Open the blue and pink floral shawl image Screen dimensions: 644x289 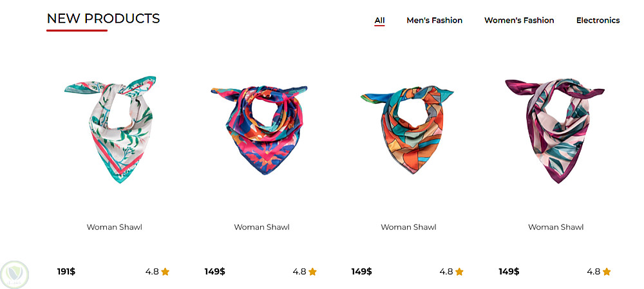pyautogui.click(x=259, y=130)
